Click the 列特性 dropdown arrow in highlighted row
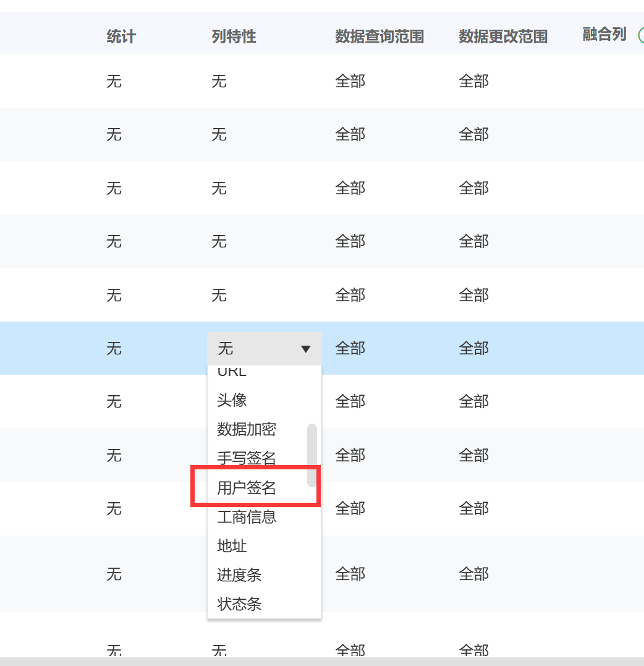 (305, 349)
